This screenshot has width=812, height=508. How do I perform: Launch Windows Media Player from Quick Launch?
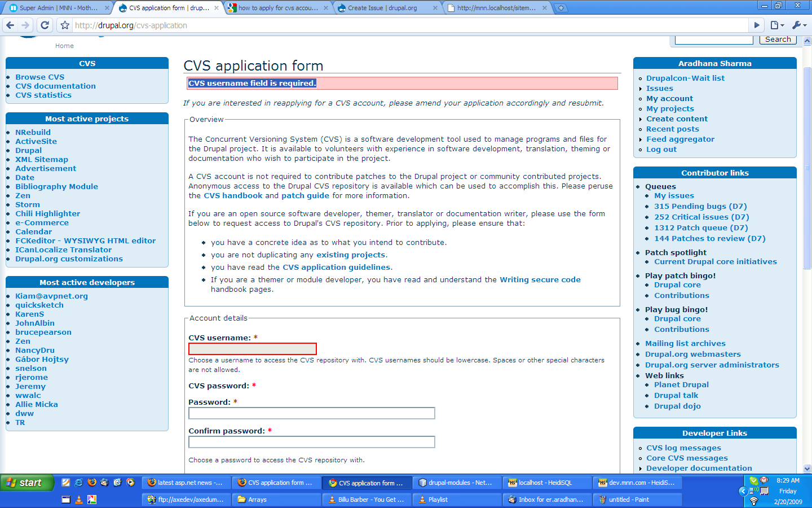click(130, 483)
